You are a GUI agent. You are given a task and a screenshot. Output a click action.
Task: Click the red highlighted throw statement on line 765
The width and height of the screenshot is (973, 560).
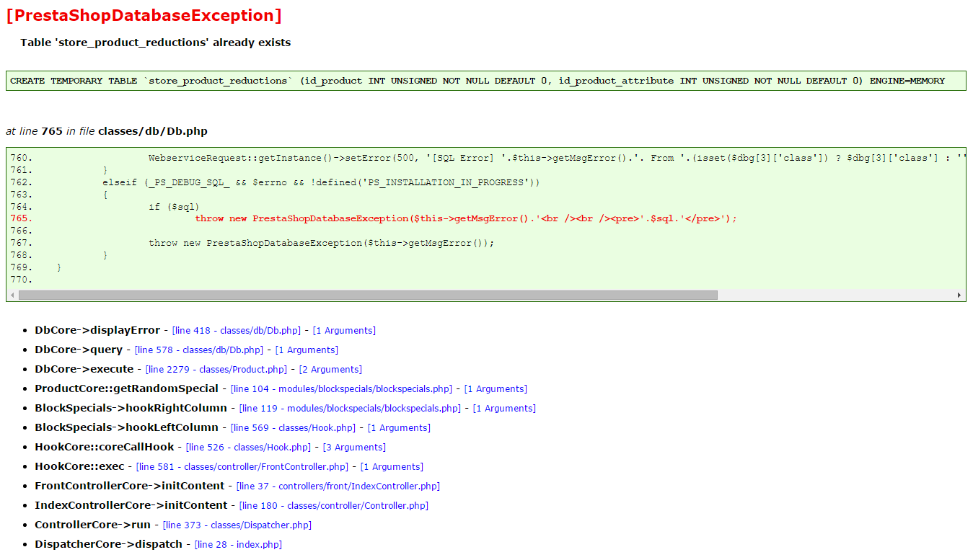[x=466, y=218]
